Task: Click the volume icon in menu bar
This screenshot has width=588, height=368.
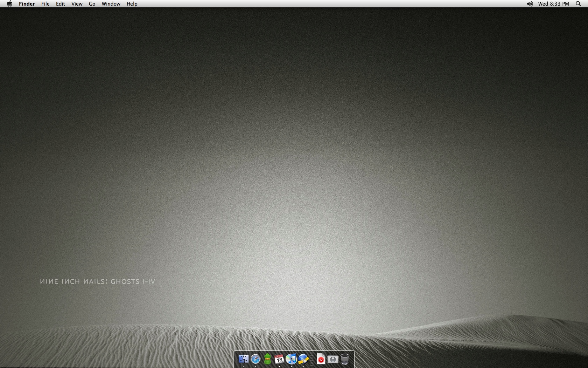Action: [530, 4]
